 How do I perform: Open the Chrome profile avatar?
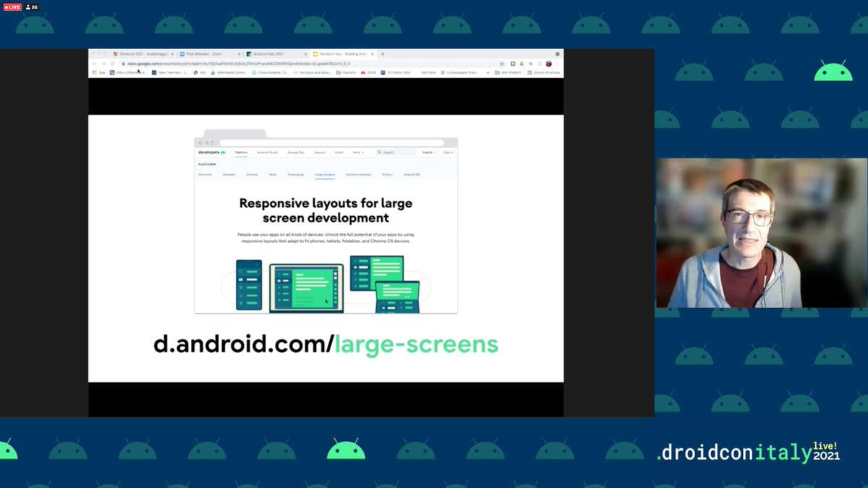(548, 64)
